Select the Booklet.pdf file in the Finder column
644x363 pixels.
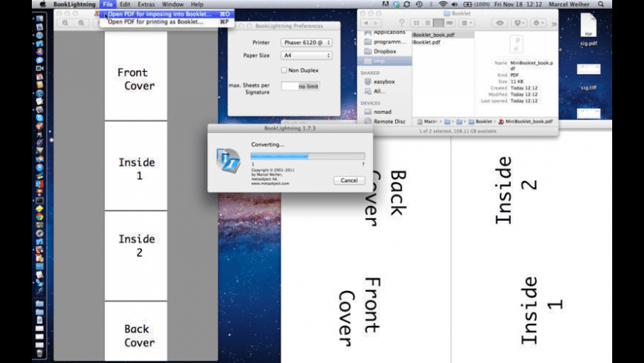[x=443, y=42]
